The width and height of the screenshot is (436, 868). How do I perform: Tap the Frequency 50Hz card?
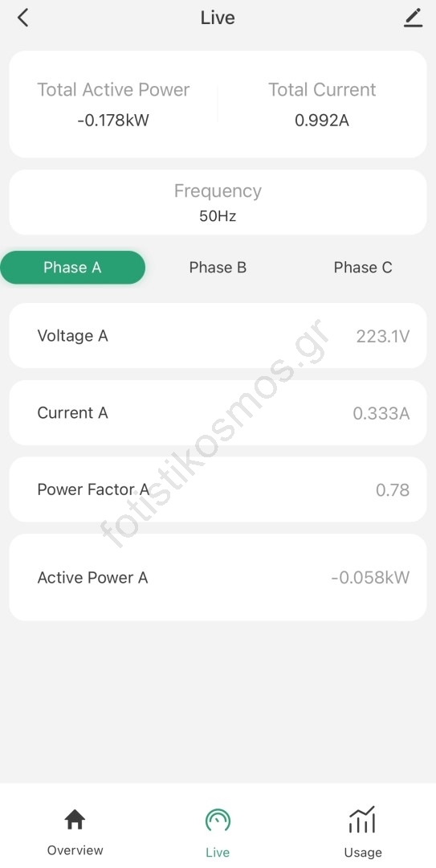[x=218, y=203]
